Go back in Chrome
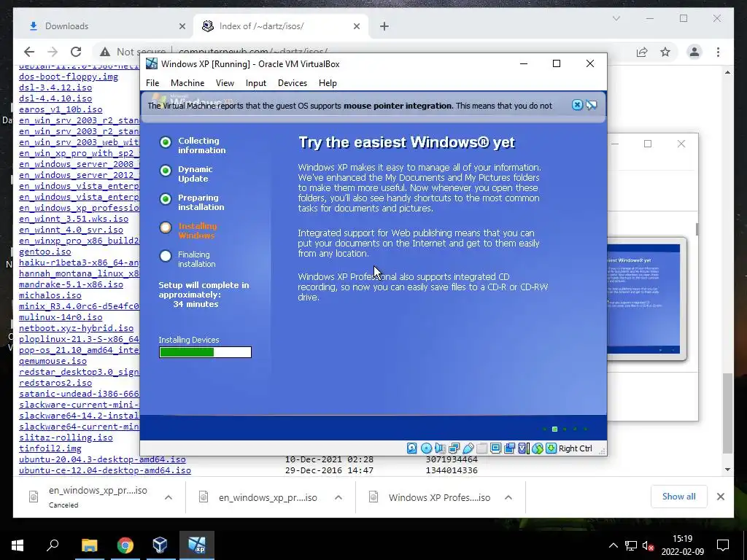 [x=29, y=52]
